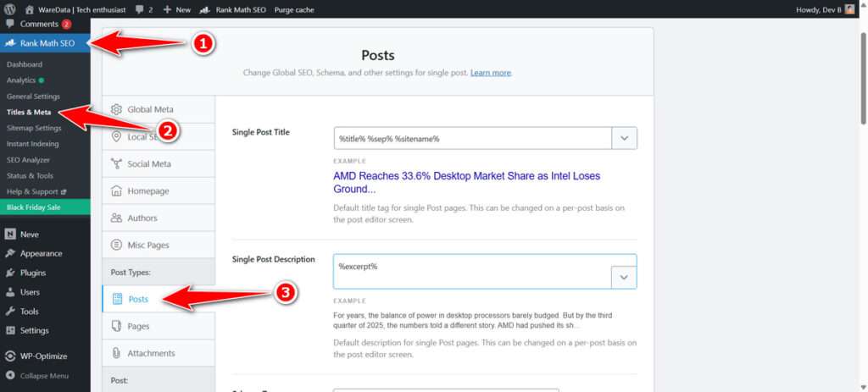The image size is (868, 392).
Task: Click the Collapse Menu arrow icon
Action: pyautogui.click(x=10, y=375)
